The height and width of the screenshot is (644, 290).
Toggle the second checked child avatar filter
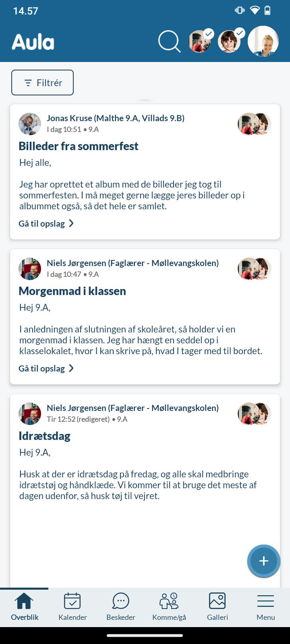pos(230,41)
